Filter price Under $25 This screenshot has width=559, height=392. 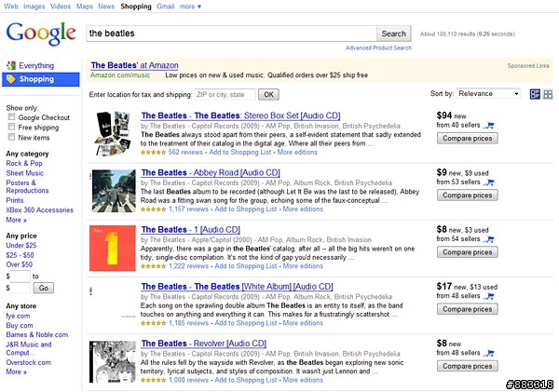coord(21,245)
